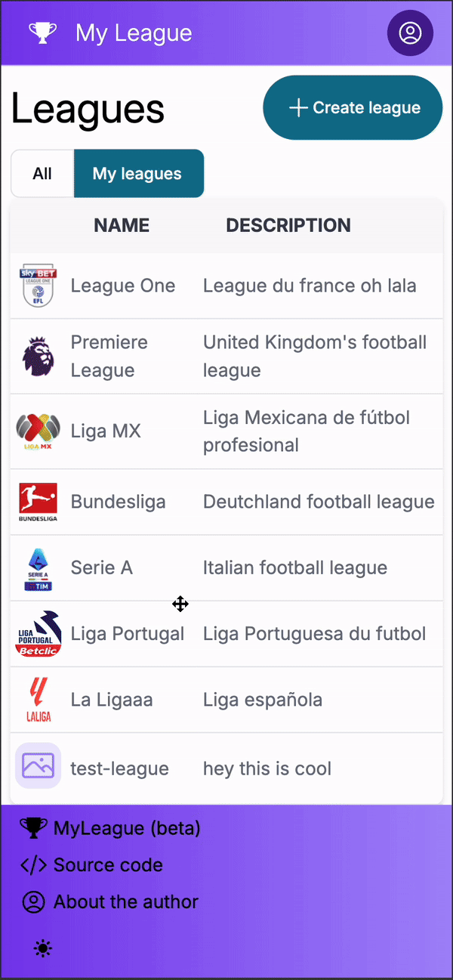
Task: Click the Liga MX logo
Action: (x=38, y=431)
